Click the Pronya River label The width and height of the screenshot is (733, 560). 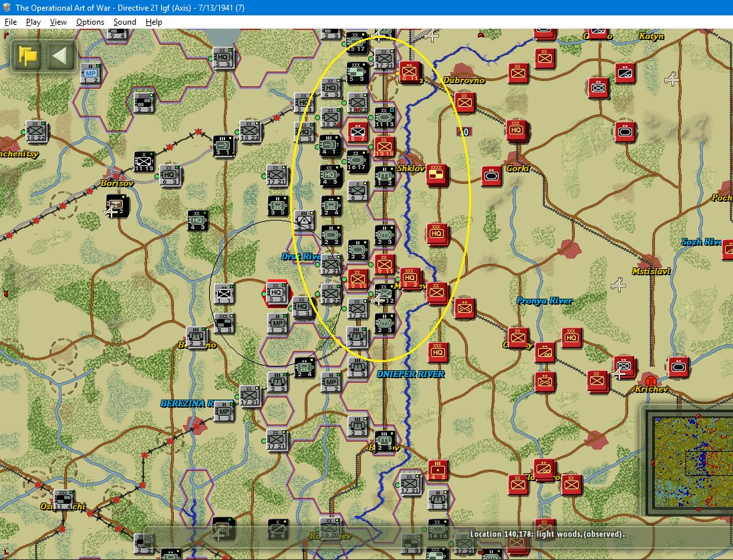[x=544, y=301]
